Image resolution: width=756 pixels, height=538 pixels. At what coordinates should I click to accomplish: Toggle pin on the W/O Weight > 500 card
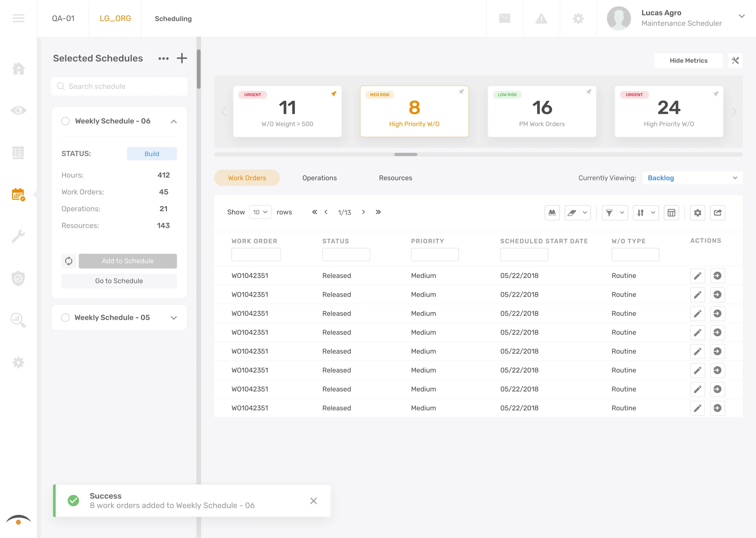(334, 94)
